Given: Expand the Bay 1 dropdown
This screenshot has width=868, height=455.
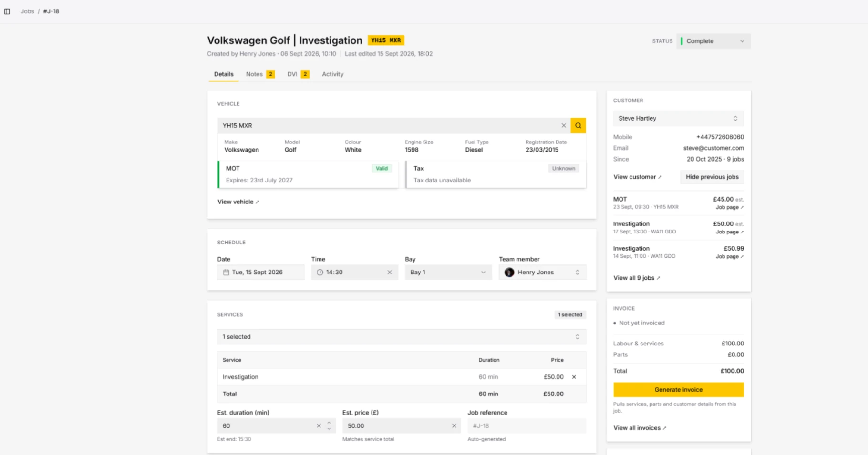Looking at the screenshot, I should [448, 273].
